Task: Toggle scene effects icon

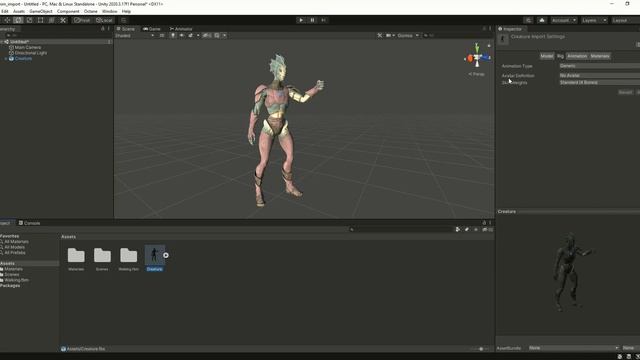Action: coord(191,36)
